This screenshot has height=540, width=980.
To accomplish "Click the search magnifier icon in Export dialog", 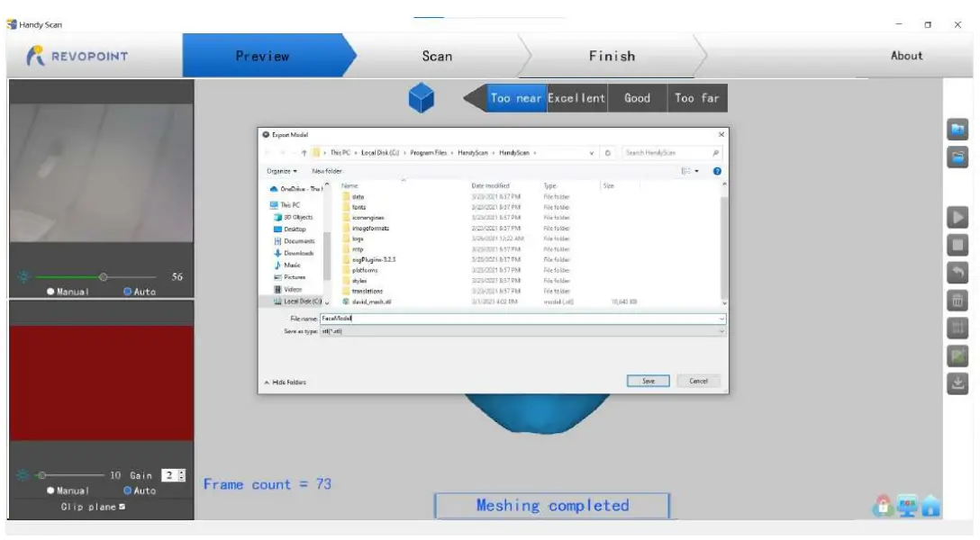I will (715, 153).
